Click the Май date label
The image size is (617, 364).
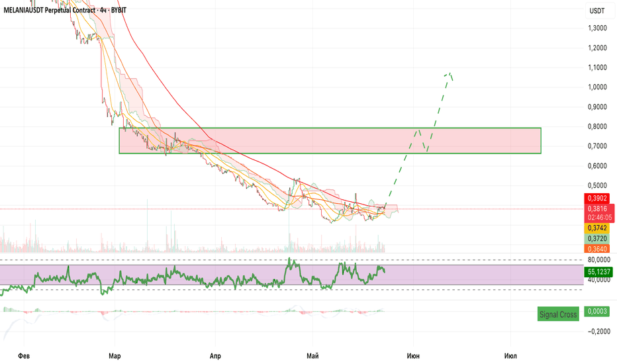pyautogui.click(x=312, y=356)
